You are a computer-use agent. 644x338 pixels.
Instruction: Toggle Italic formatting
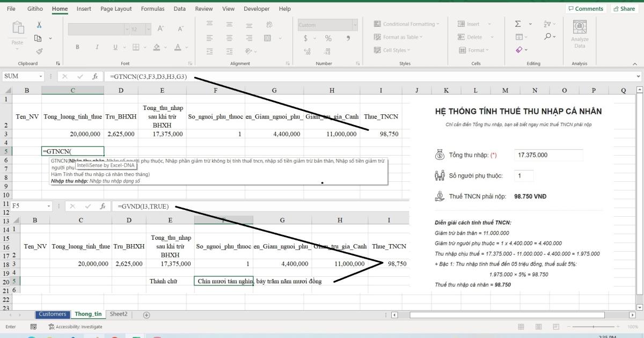click(x=97, y=47)
